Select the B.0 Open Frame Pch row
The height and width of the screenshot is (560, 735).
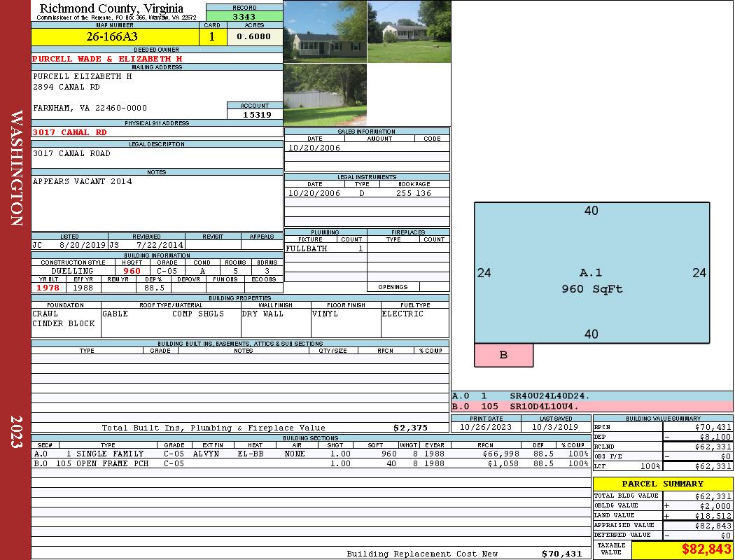310,463
